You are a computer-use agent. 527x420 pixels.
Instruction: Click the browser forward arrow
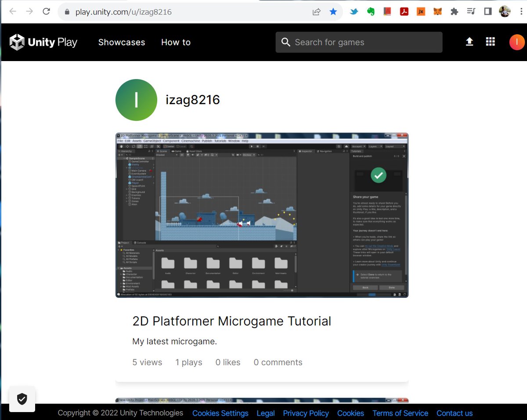(29, 11)
